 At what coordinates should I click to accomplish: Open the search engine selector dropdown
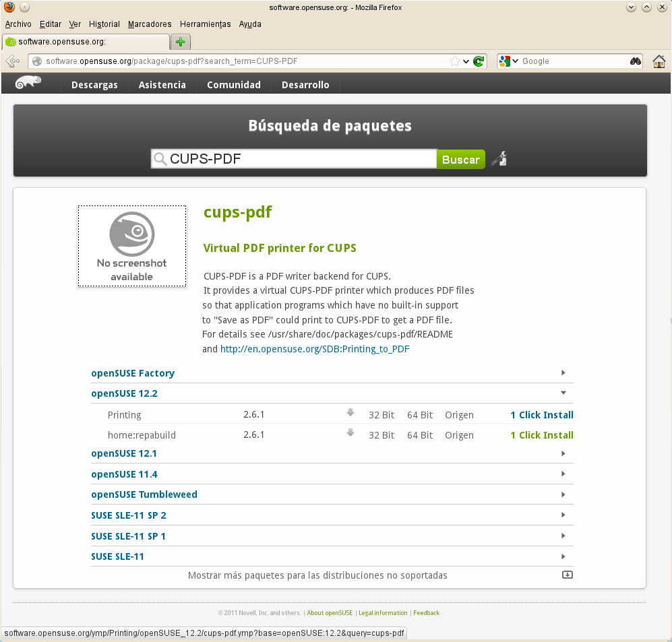click(x=515, y=61)
